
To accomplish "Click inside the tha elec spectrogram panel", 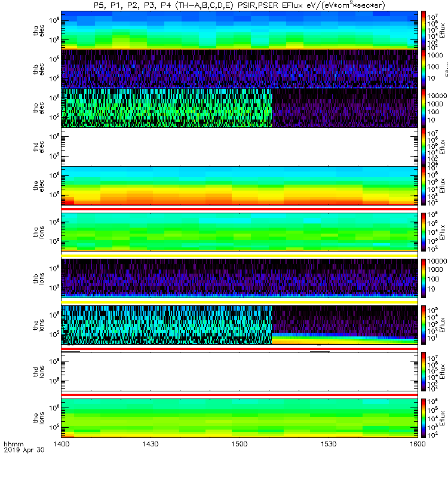I will (240, 30).
